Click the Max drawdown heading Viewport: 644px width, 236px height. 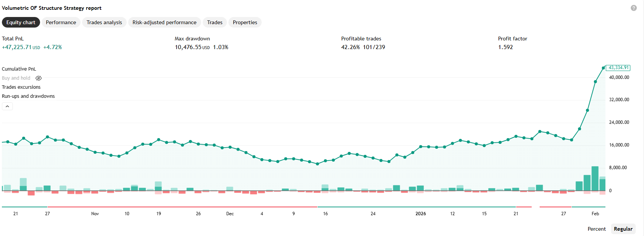coord(192,39)
